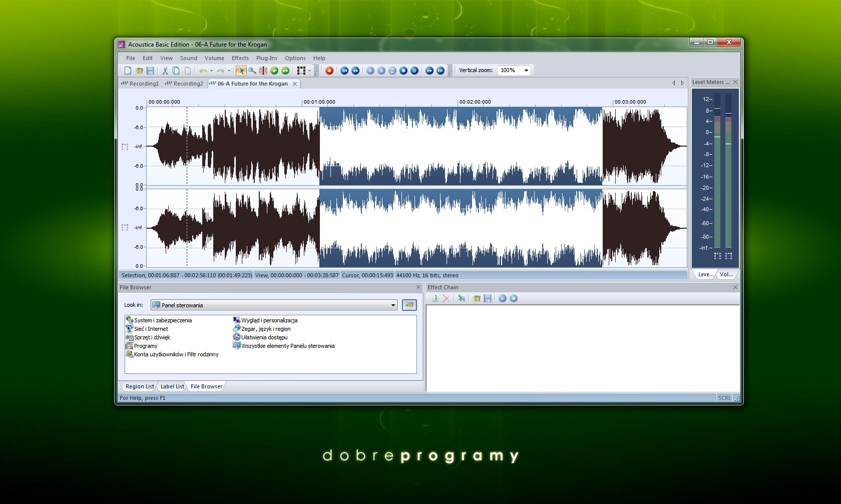Switch to the Region List tab
The image size is (841, 504).
(139, 386)
